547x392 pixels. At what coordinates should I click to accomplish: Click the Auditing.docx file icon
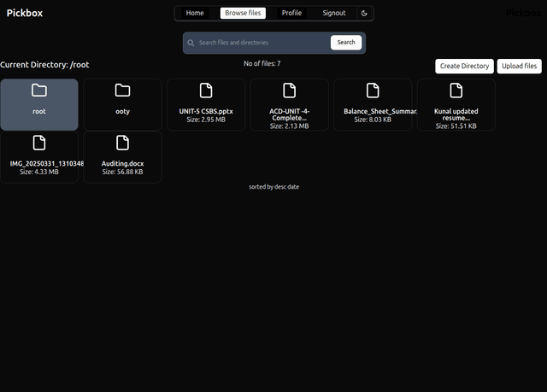pos(122,143)
